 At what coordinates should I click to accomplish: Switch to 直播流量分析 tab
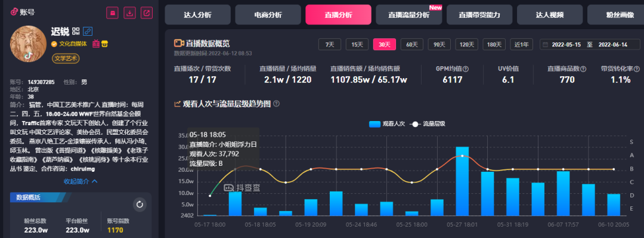[x=409, y=15]
